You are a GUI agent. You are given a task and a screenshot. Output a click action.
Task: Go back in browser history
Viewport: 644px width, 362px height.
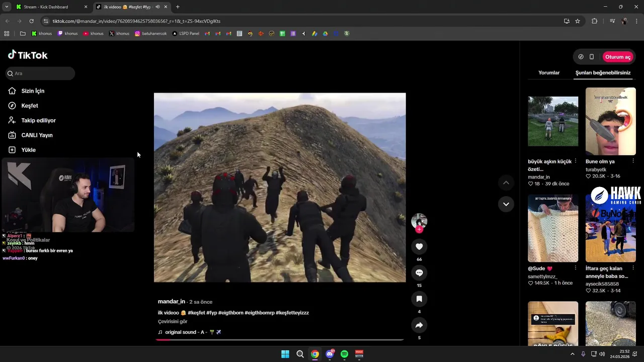coord(7,21)
